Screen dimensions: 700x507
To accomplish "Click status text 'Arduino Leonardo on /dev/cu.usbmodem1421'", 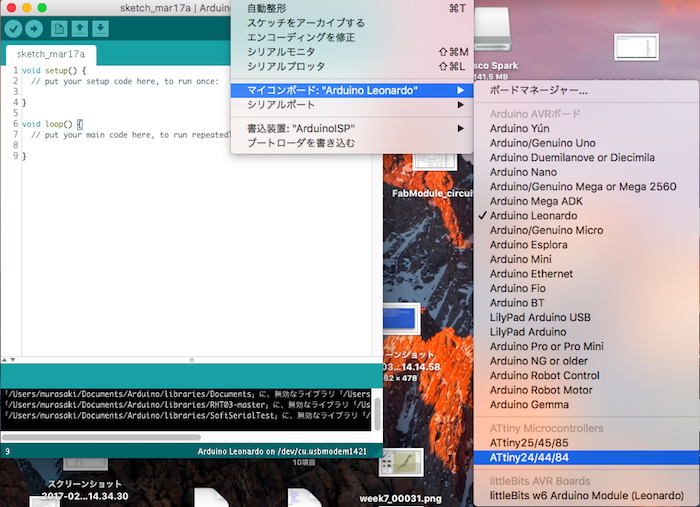I will 282,452.
